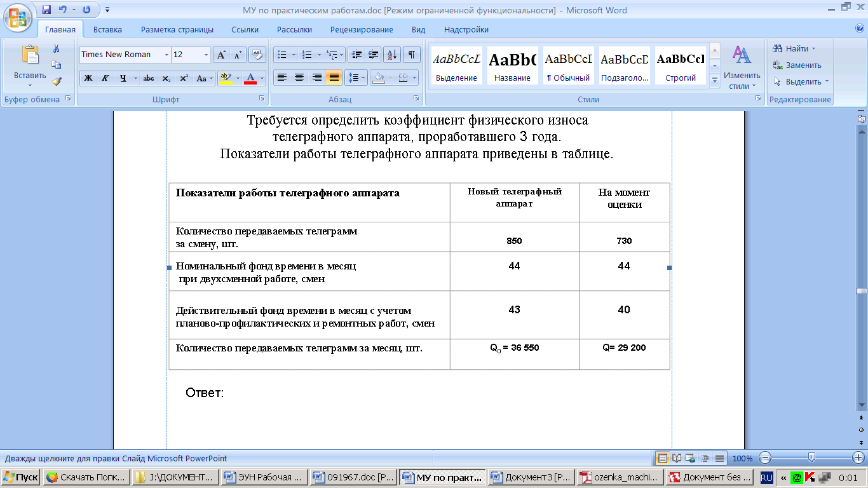Toggle subscript x₂ formatting
The height and width of the screenshot is (488, 868).
point(166,78)
